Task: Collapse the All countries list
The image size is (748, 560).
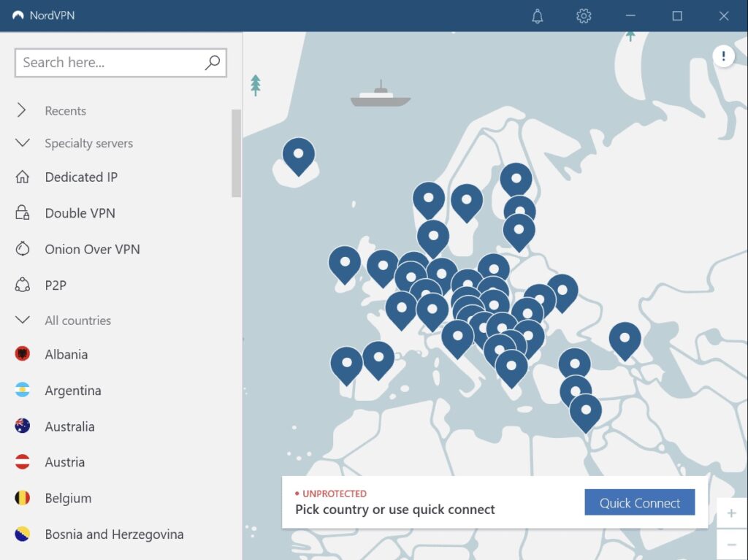Action: point(21,321)
